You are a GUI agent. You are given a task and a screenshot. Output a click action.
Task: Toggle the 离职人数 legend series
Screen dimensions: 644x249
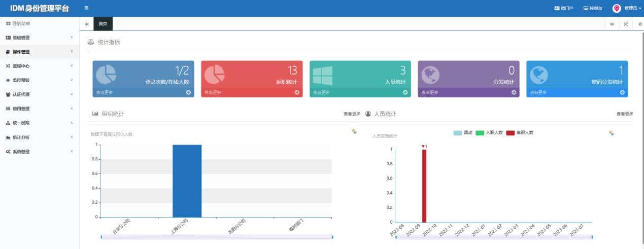tap(520, 133)
